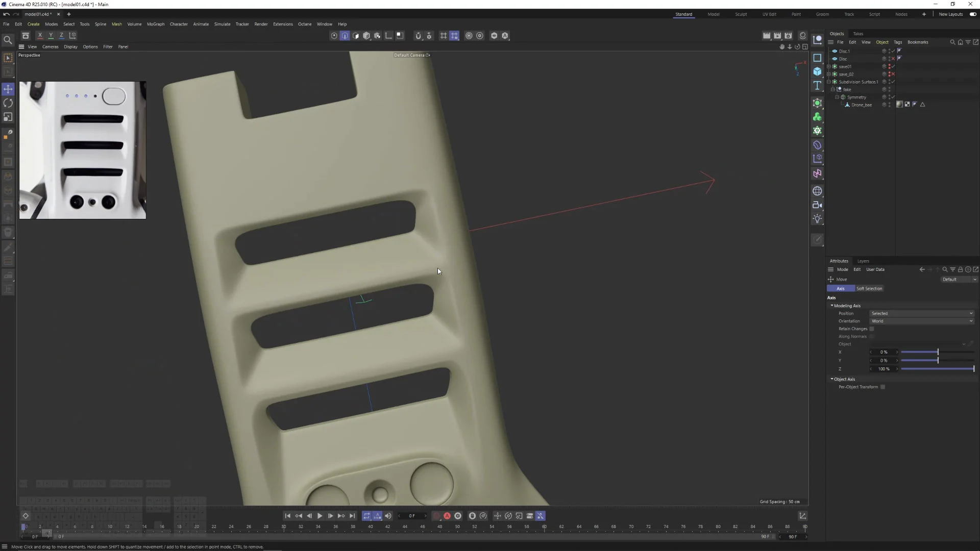The image size is (980, 551).
Task: Collapse the Symmetry object children
Action: (837, 97)
